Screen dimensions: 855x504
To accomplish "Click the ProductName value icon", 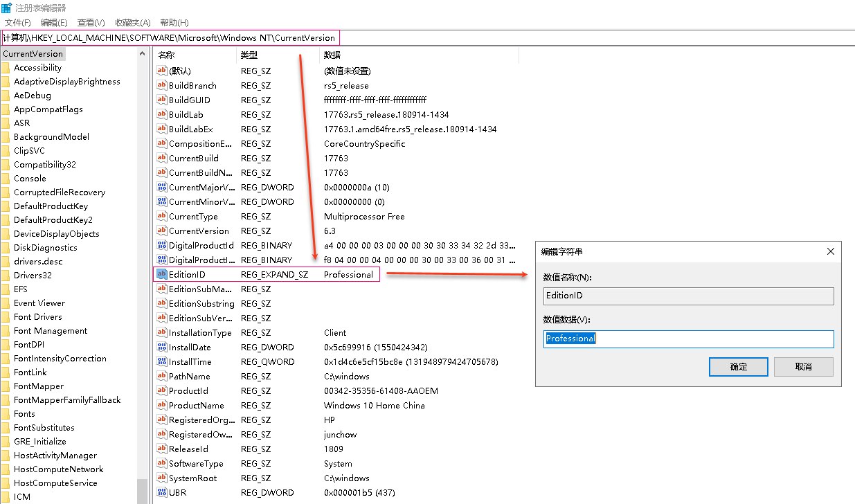I will [162, 405].
